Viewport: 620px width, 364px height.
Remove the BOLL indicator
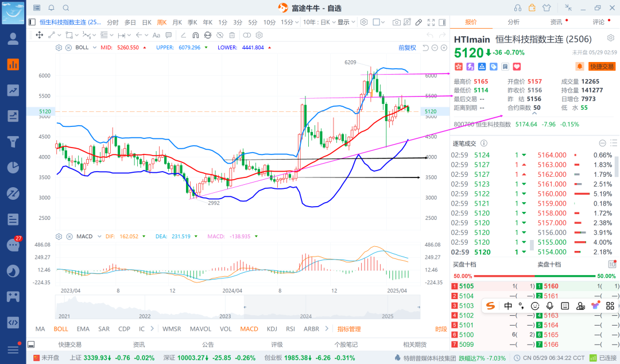click(68, 48)
